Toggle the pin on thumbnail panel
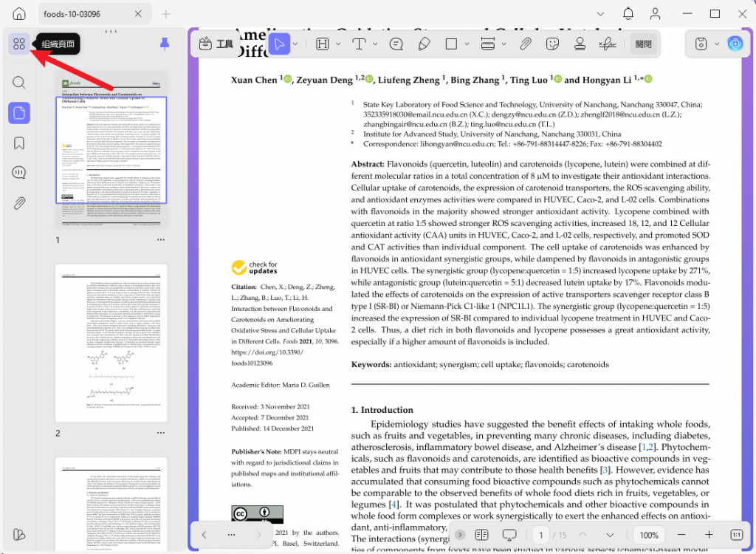 click(165, 44)
